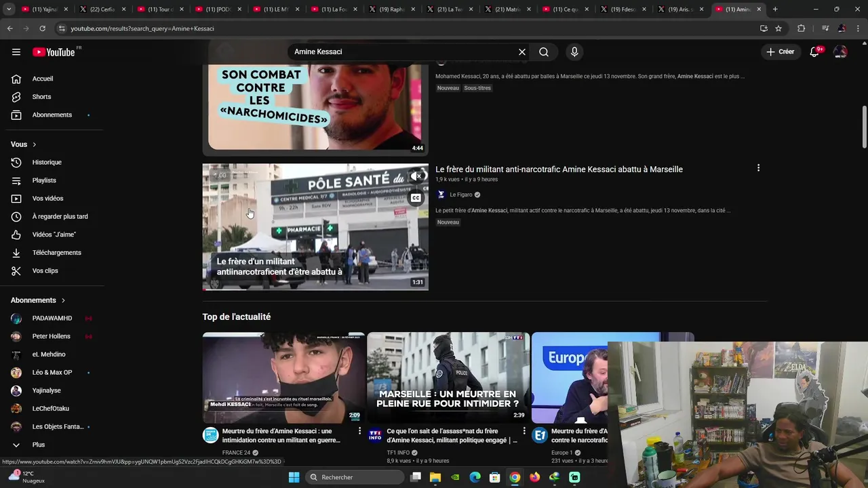This screenshot has width=868, height=488.
Task: Play the Le Figaro Pôle Santé thumbnail
Action: 315,227
